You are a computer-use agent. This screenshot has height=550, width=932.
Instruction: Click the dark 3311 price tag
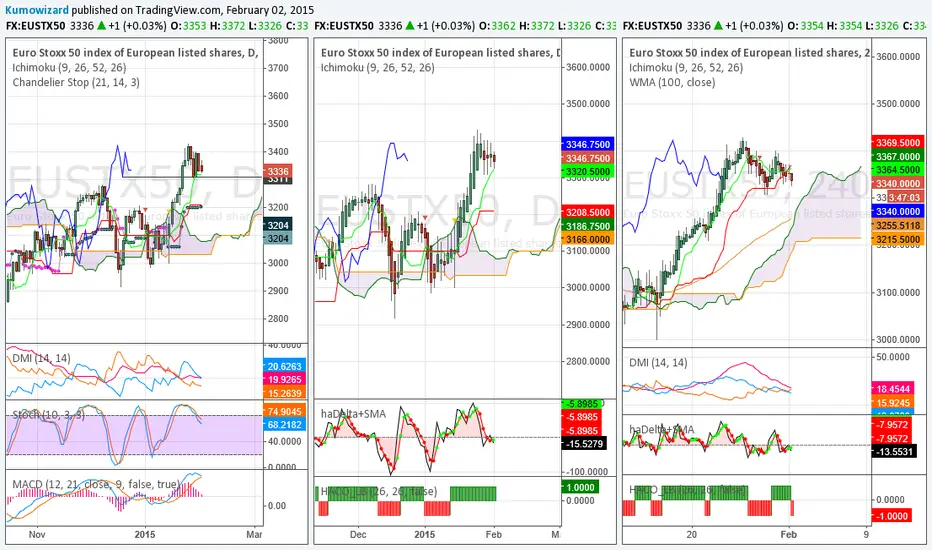[x=277, y=180]
